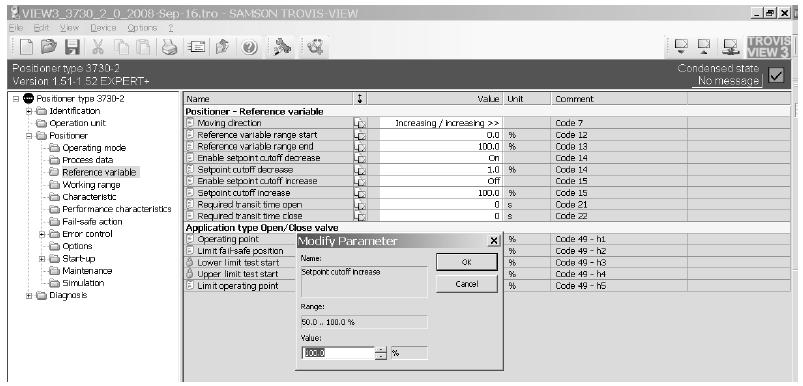
Task: Click the folder with up-arrow toolbar icon
Action: pos(222,47)
